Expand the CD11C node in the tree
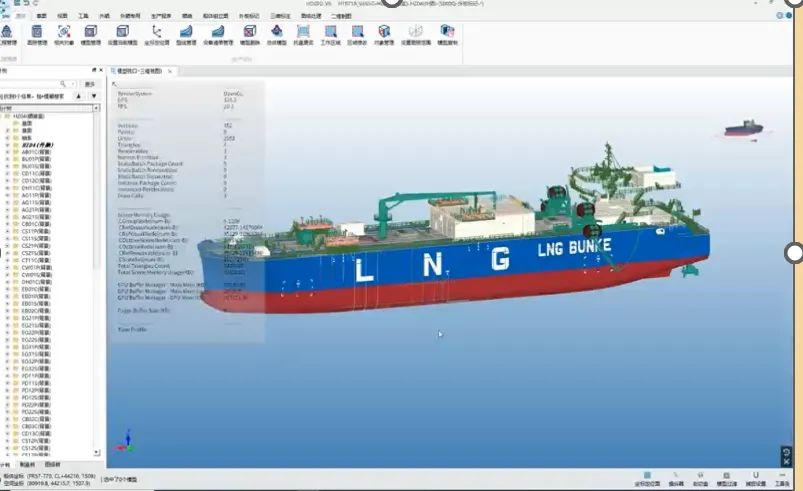The image size is (803, 491). click(x=6, y=173)
